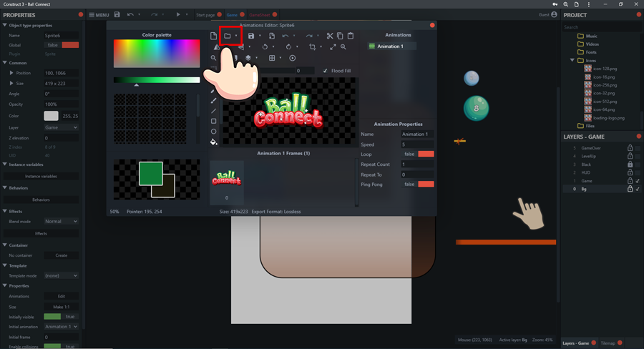This screenshot has width=644, height=349.
Task: Select the crop tool in animations editor
Action: point(312,47)
